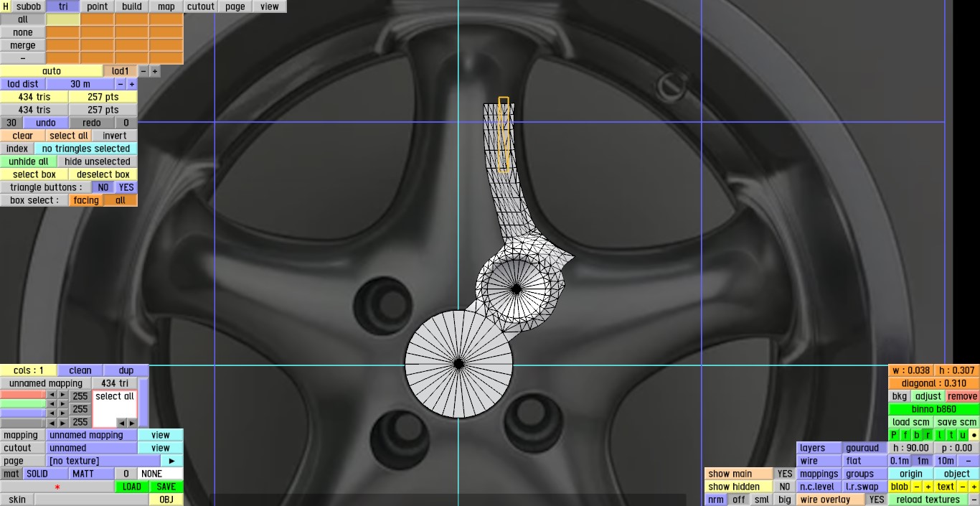Select the 10m grid size
This screenshot has height=506, width=980.
946,461
